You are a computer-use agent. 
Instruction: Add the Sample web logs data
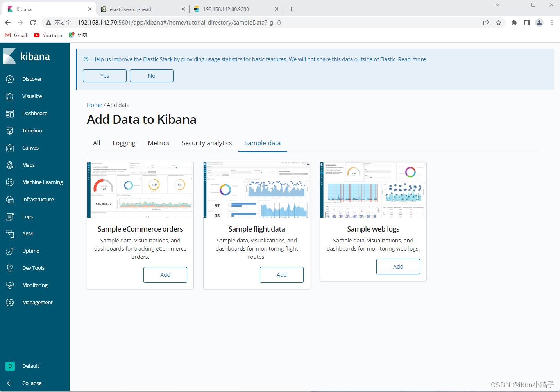point(398,267)
